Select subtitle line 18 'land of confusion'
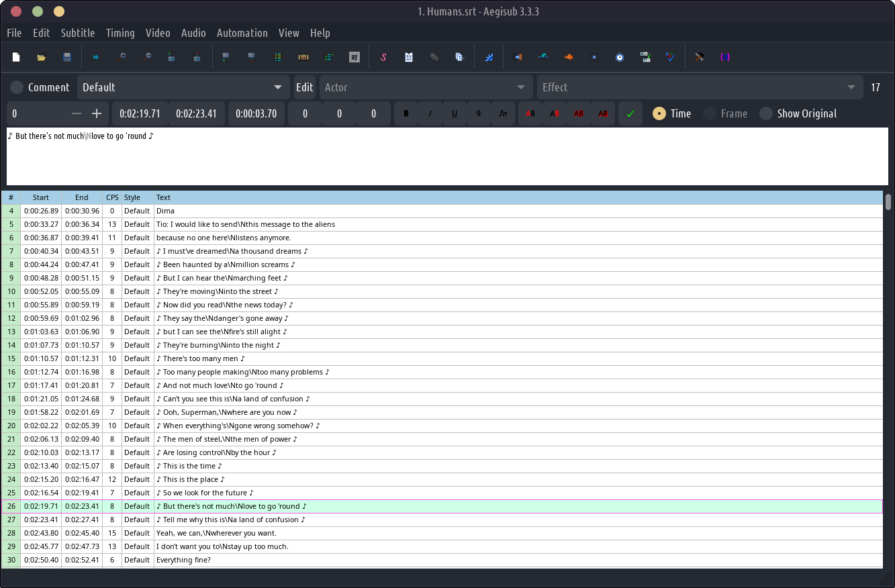 click(x=232, y=399)
